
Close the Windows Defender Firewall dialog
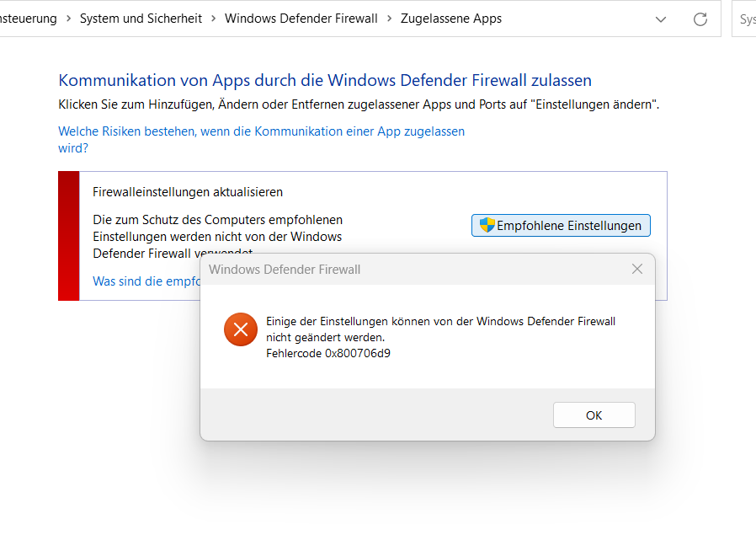[x=637, y=270]
